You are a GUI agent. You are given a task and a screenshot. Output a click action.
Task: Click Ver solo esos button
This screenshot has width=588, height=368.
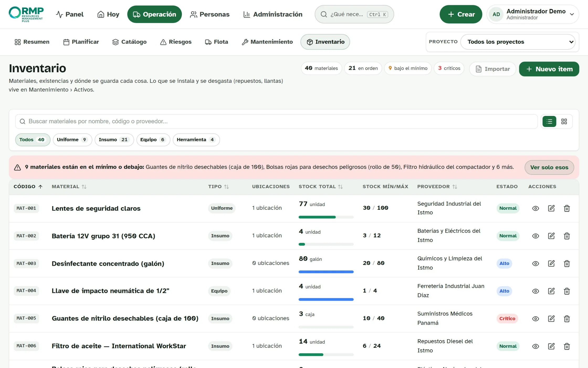pyautogui.click(x=549, y=167)
